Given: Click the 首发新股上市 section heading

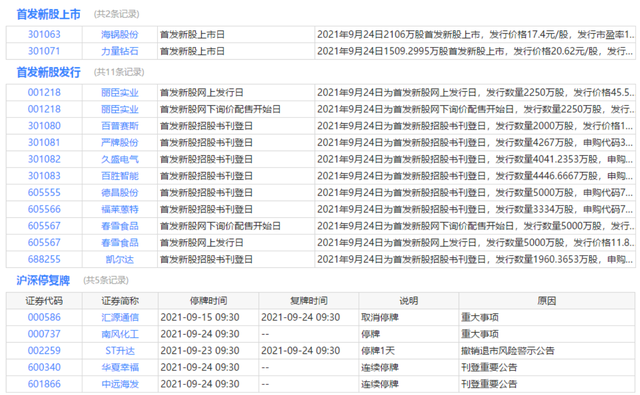Looking at the screenshot, I should [x=49, y=14].
